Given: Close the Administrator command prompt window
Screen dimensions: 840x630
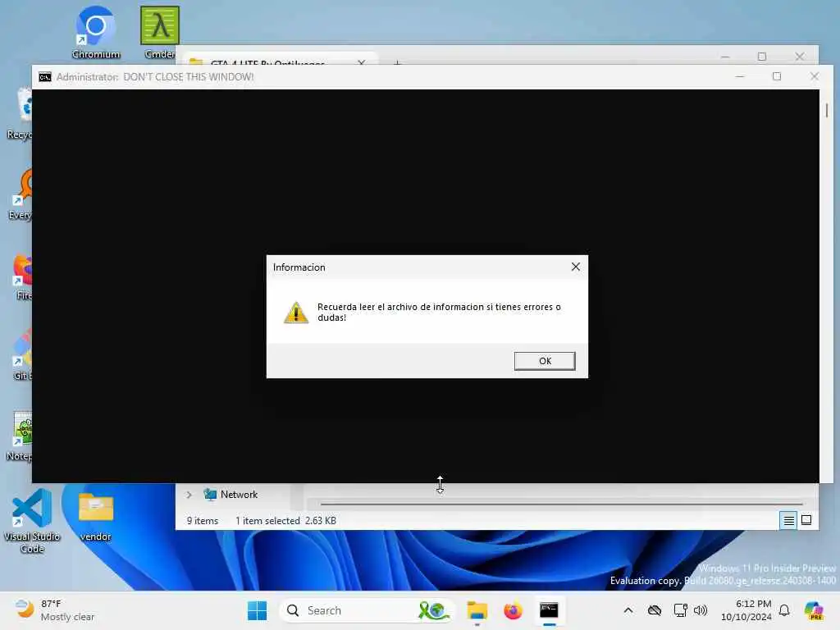Looking at the screenshot, I should click(x=815, y=76).
